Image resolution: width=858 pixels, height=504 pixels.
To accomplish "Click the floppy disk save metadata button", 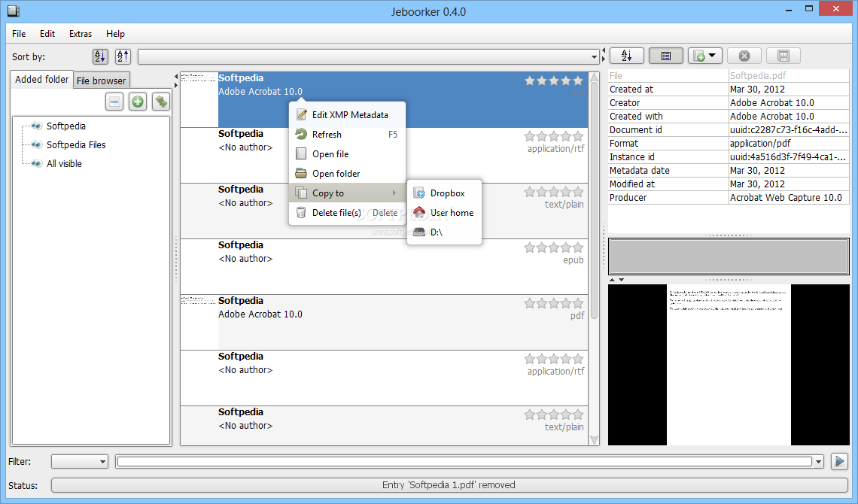I will (783, 56).
